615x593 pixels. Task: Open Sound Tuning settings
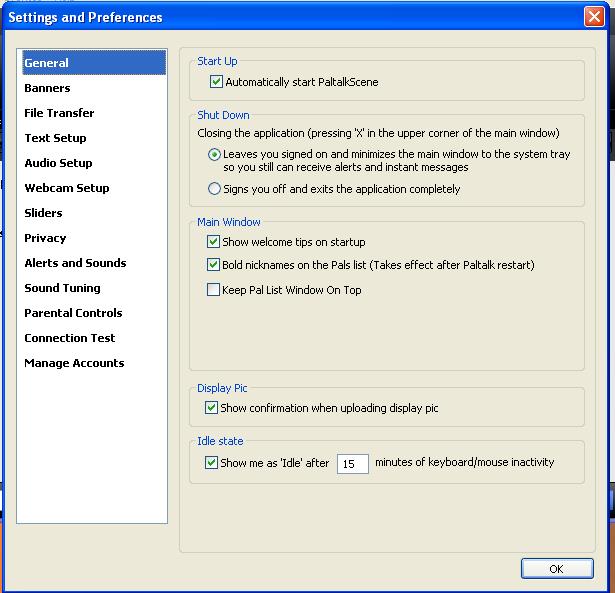(x=62, y=288)
